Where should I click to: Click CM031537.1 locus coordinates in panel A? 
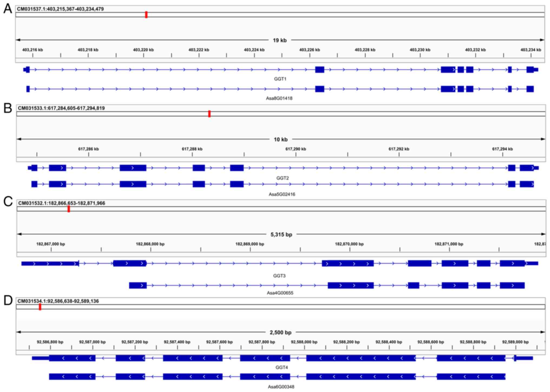tap(60, 9)
